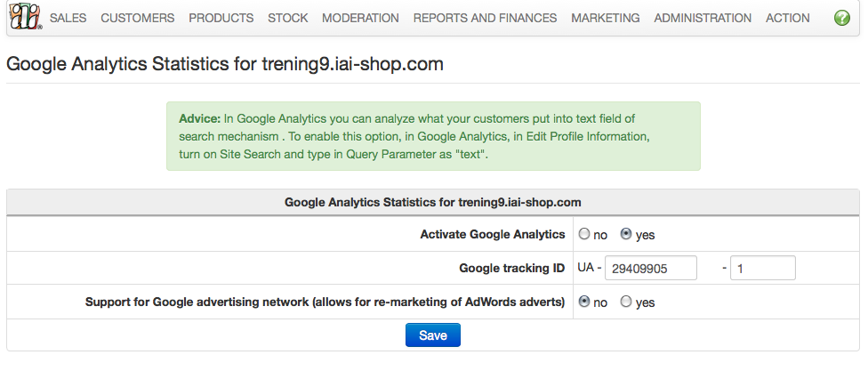The image size is (868, 379).
Task: Open the ADMINISTRATION menu
Action: [x=703, y=18]
